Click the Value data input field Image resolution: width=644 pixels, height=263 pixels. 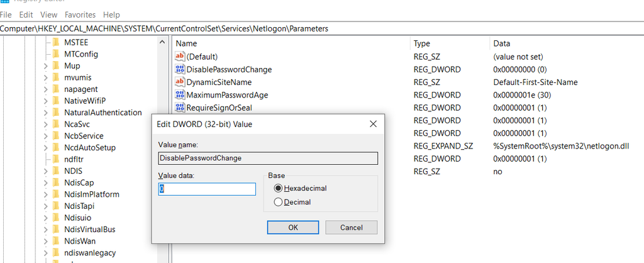tap(207, 189)
